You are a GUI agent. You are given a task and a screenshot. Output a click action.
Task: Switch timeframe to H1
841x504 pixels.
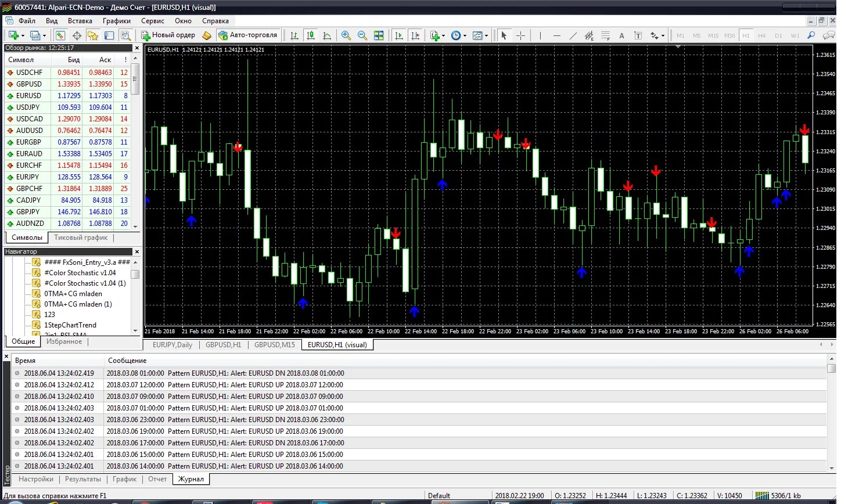point(746,35)
